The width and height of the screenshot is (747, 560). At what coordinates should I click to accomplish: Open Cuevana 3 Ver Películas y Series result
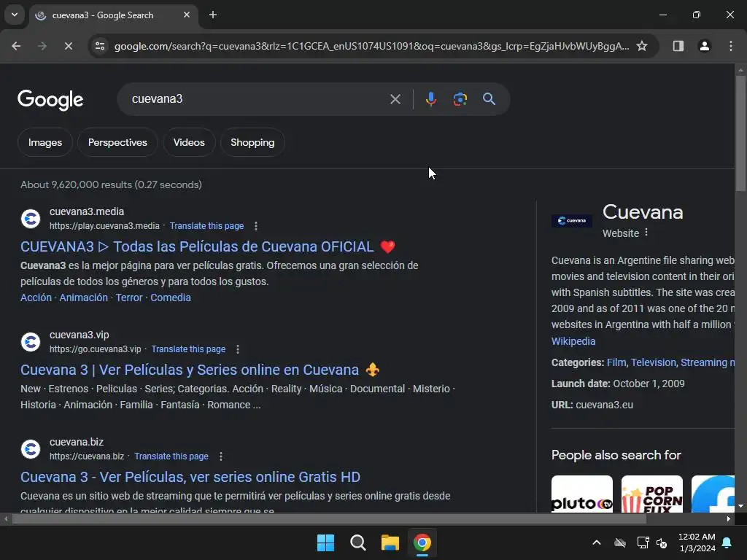coord(200,370)
